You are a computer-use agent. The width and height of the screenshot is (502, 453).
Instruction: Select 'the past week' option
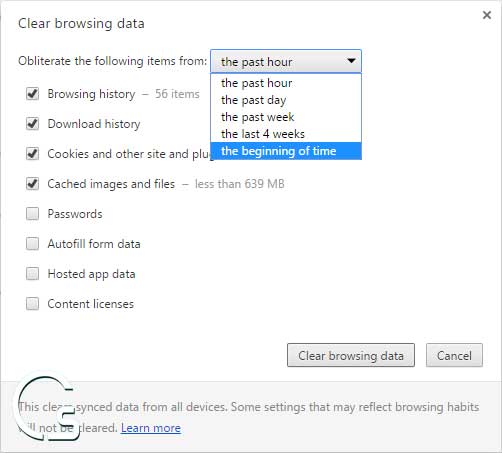click(286, 117)
